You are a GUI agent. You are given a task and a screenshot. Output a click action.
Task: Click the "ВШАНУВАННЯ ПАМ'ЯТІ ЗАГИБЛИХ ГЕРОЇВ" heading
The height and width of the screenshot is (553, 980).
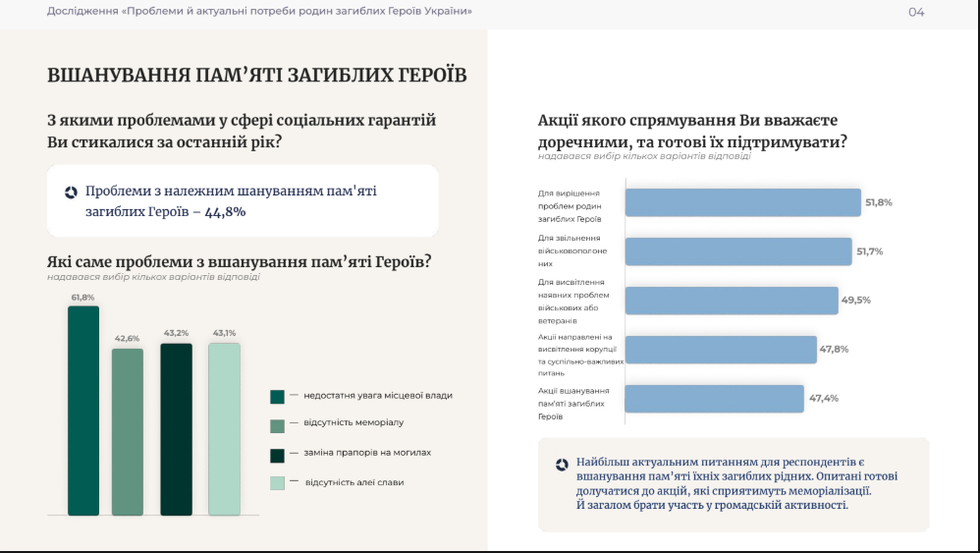[x=257, y=76]
